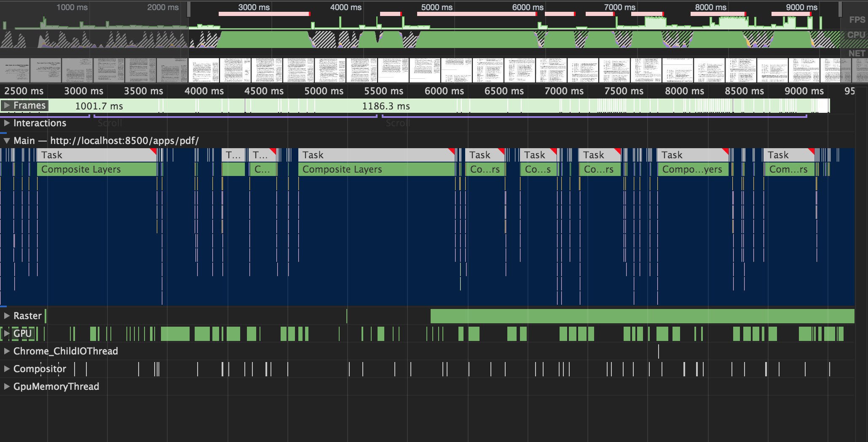The height and width of the screenshot is (442, 868).
Task: Click the '2500 ms' ruler label
Action: 24,91
